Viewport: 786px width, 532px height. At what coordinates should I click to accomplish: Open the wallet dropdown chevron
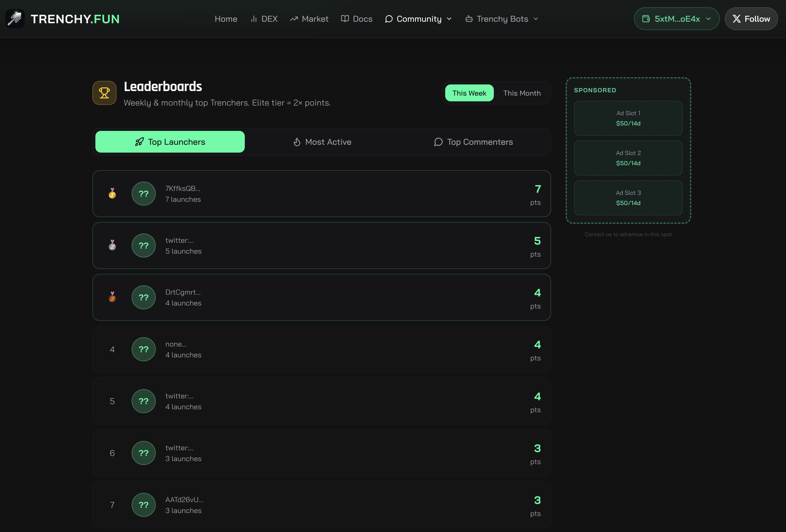pos(708,19)
